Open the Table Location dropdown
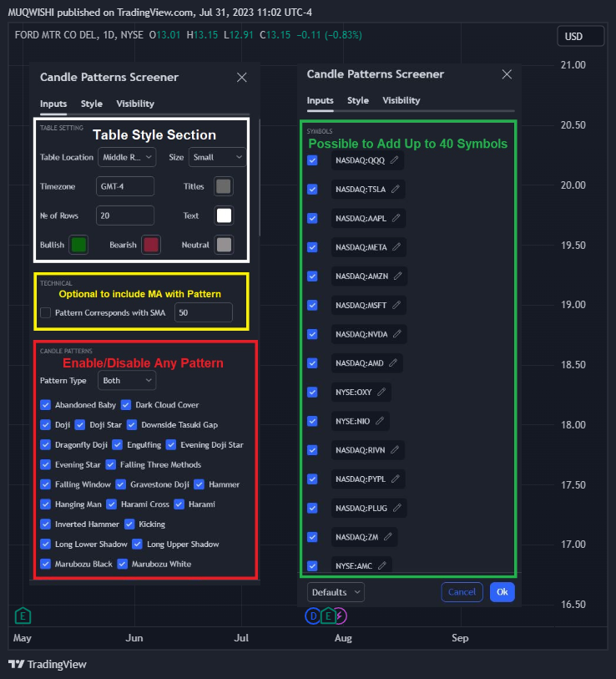Image resolution: width=616 pixels, height=679 pixels. 127,157
